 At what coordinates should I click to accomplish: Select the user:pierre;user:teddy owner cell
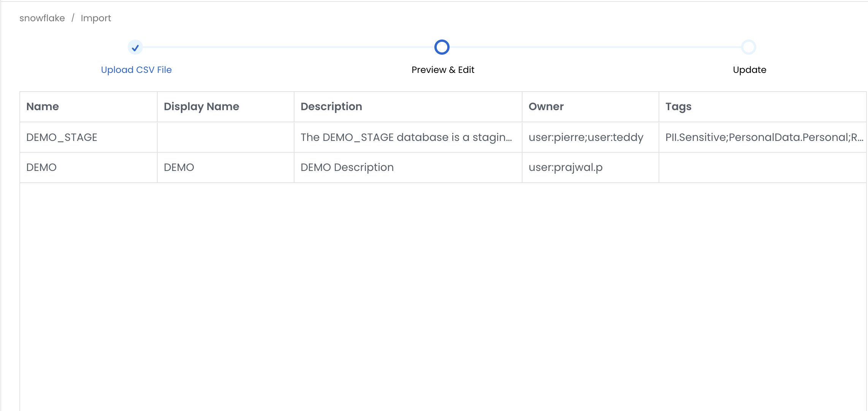[x=591, y=137]
